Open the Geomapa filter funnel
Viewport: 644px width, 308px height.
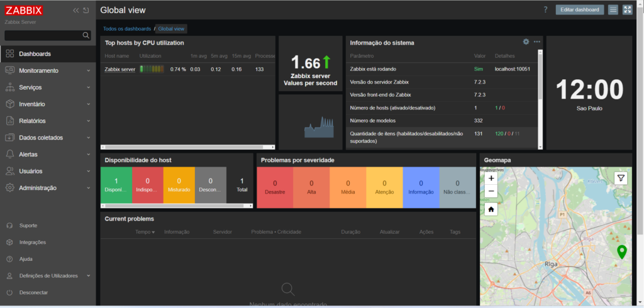pyautogui.click(x=621, y=179)
